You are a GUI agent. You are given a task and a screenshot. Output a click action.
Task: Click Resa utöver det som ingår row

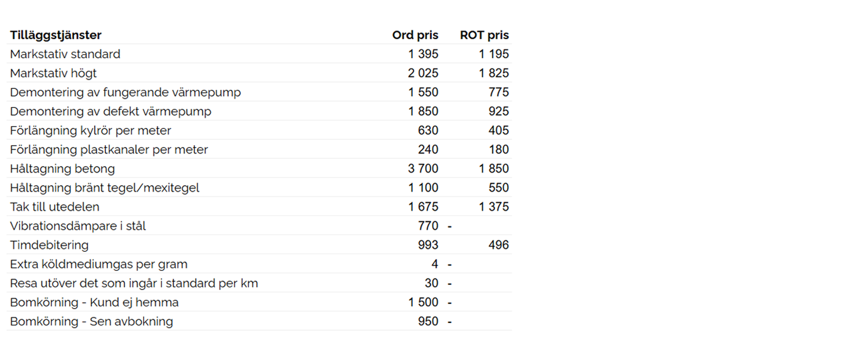tap(259, 283)
